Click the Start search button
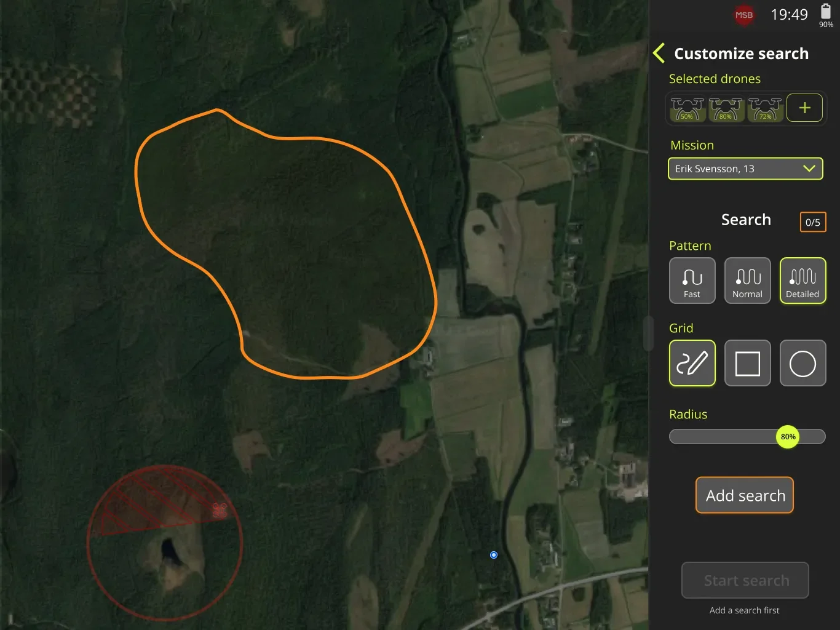This screenshot has height=630, width=840. coord(745,580)
